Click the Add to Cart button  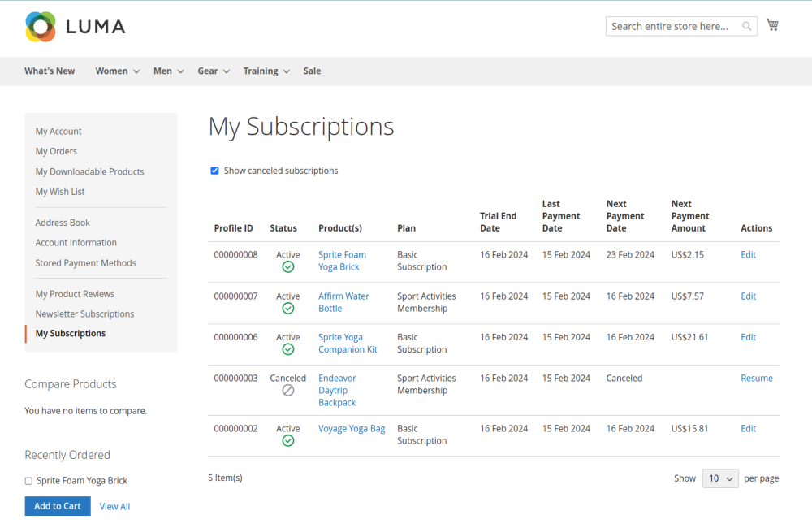pos(58,506)
